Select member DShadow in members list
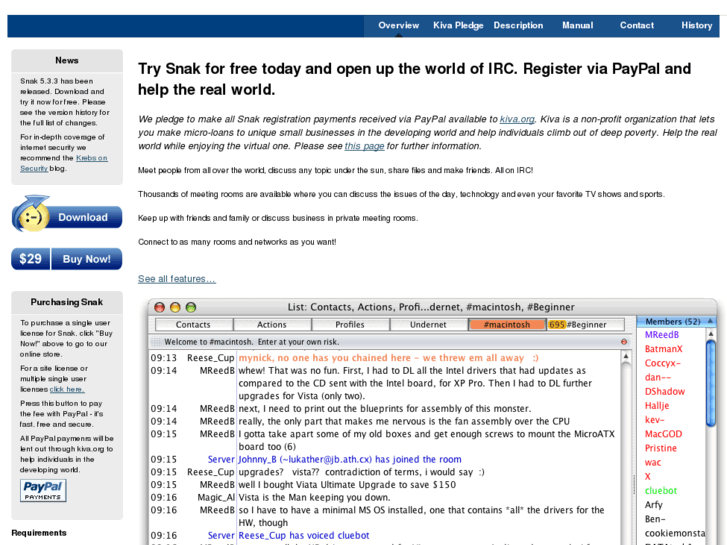The width and height of the screenshot is (727, 545). (x=664, y=391)
